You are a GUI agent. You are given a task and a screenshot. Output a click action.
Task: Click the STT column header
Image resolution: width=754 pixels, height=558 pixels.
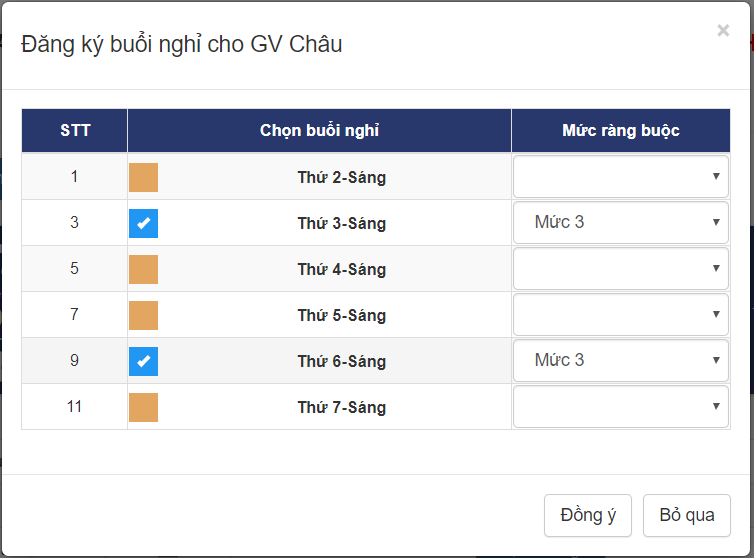[x=75, y=131]
